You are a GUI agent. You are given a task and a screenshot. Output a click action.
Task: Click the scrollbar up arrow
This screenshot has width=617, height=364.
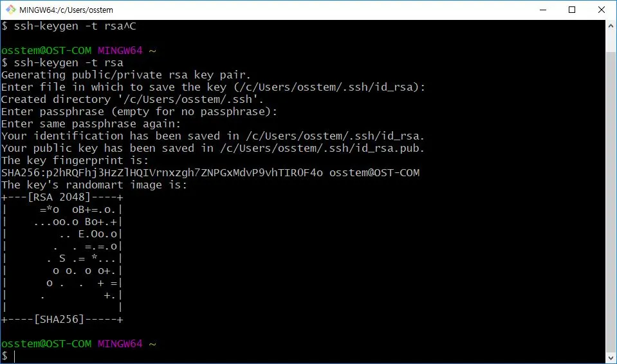click(x=611, y=26)
